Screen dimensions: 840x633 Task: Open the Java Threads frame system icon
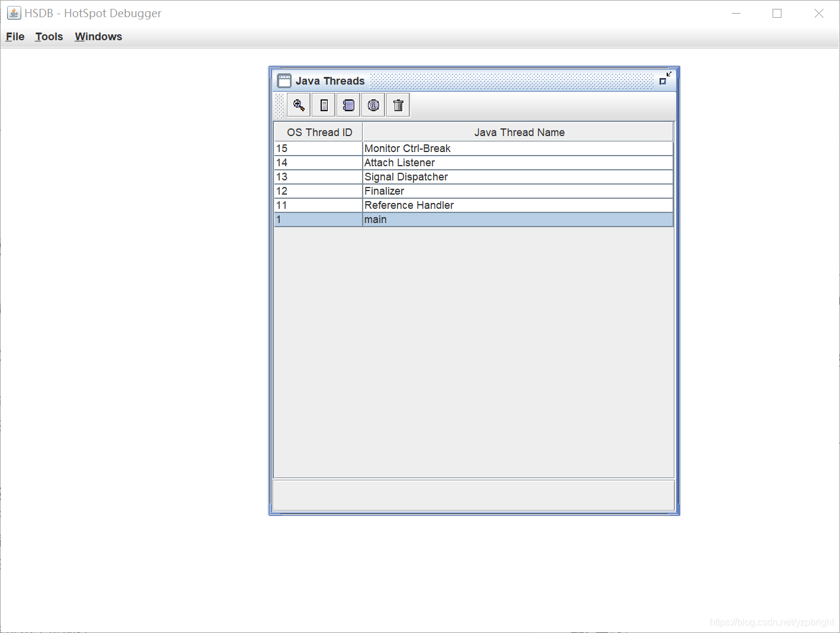tap(284, 80)
